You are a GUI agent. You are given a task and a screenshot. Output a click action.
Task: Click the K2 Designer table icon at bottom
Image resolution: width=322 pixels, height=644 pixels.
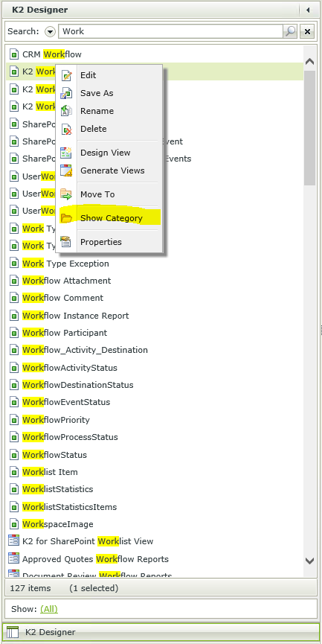tap(13, 633)
